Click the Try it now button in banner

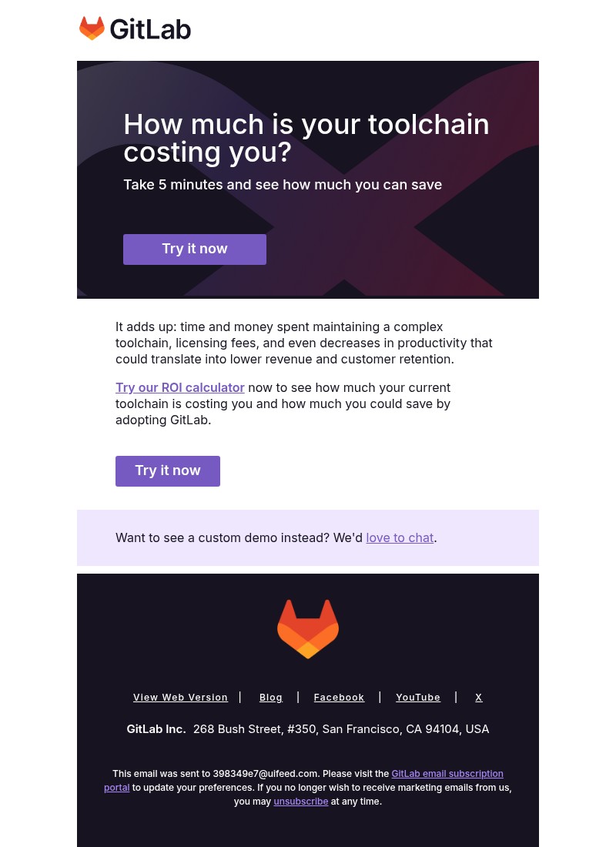click(x=195, y=249)
